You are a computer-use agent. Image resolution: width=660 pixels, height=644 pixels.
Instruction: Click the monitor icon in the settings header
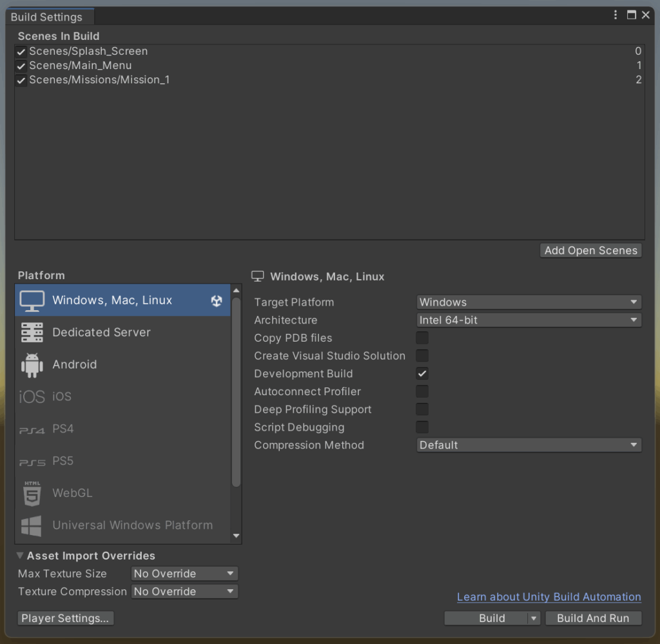(x=258, y=277)
